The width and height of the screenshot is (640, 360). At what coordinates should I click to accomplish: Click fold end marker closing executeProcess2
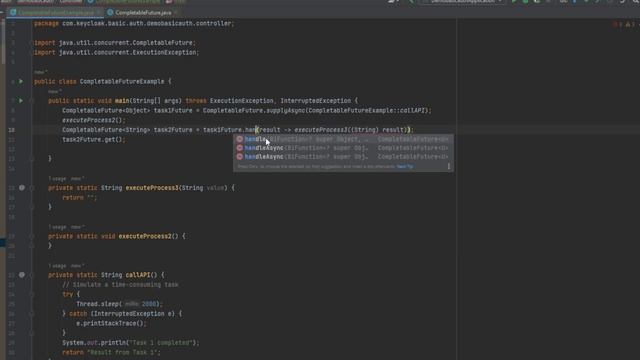coord(31,246)
